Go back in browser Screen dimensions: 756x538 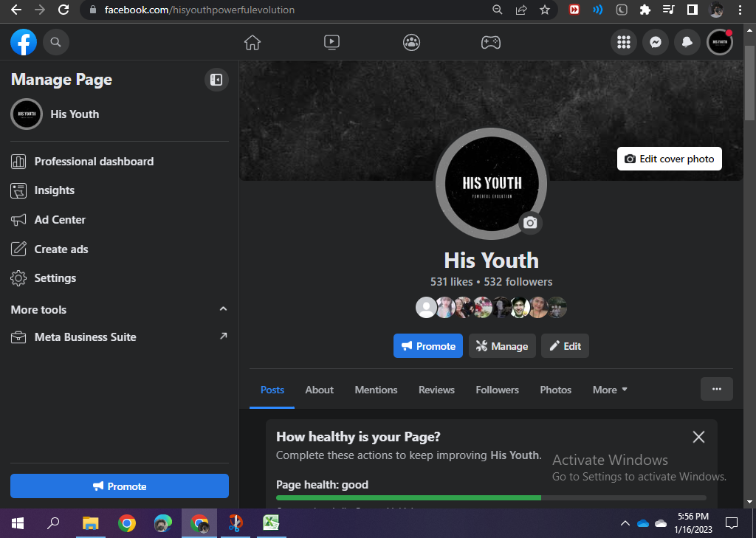[x=16, y=10]
